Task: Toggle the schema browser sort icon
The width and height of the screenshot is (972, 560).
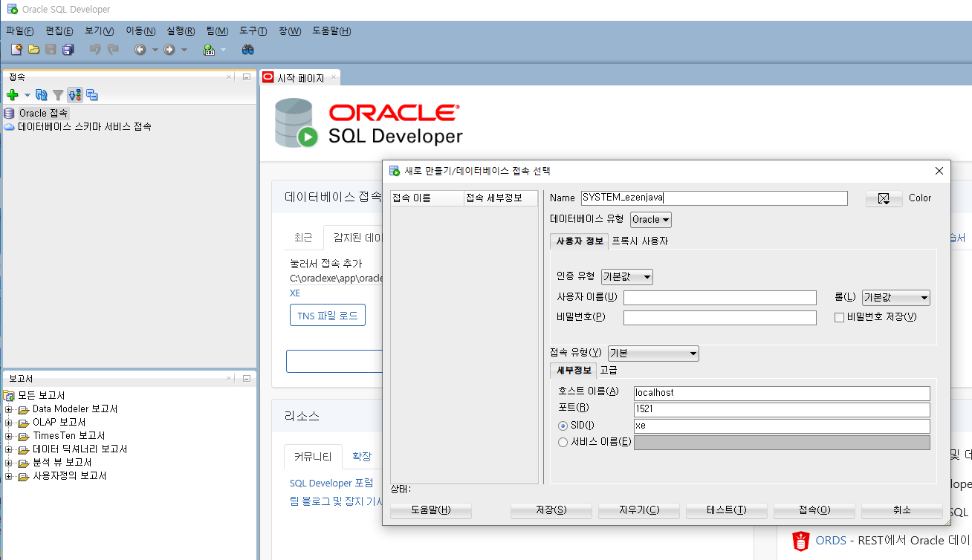Action: pyautogui.click(x=74, y=95)
